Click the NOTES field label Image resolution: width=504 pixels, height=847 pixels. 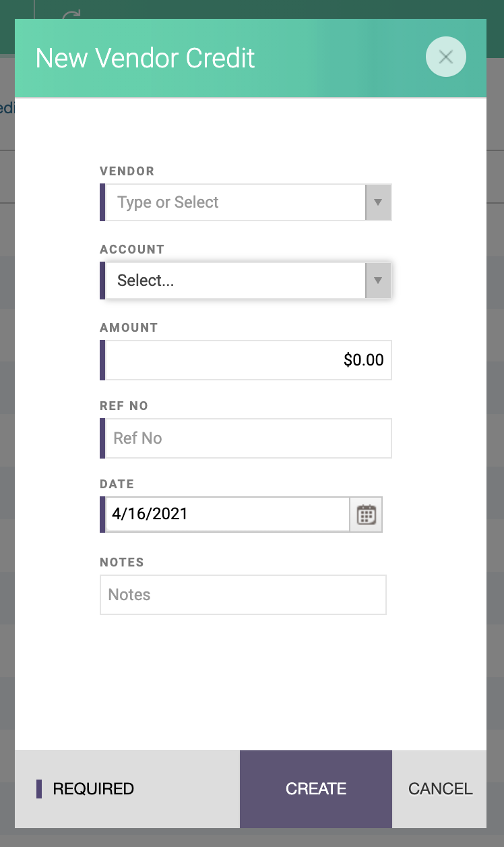(122, 562)
